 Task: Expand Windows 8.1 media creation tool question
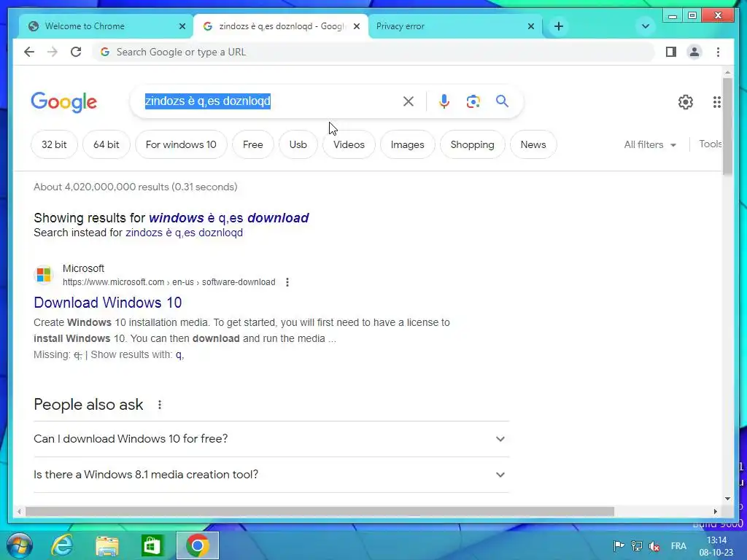271,475
